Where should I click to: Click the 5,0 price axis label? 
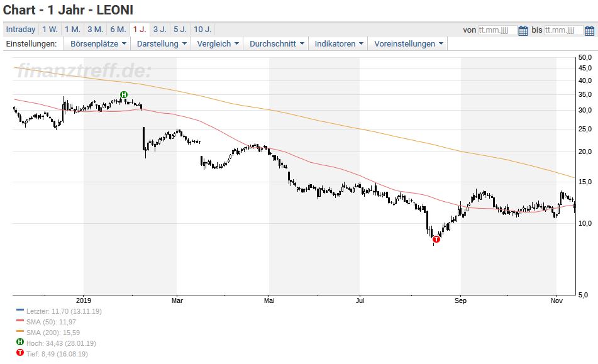tap(584, 295)
